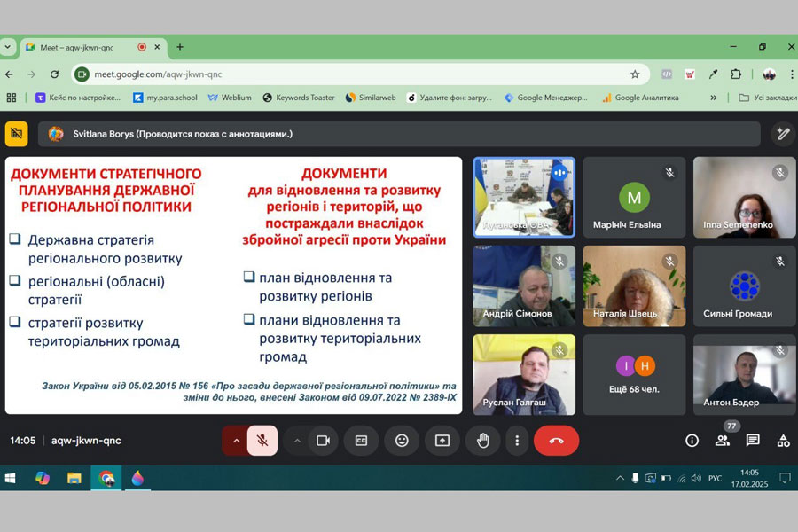The height and width of the screenshot is (532, 798).
Task: Expand hidden bookmarks chevron
Action: pyautogui.click(x=714, y=98)
